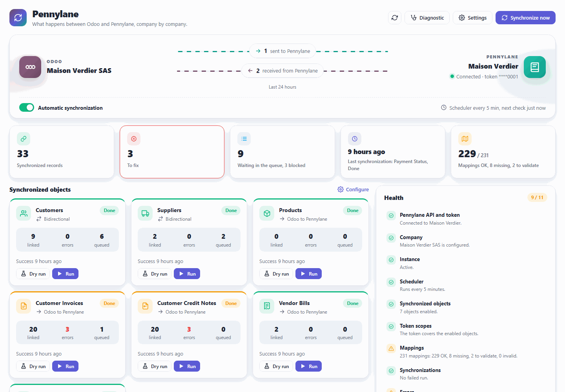Image resolution: width=565 pixels, height=392 pixels.
Task: Click the map icon on Mappings card
Action: pyautogui.click(x=465, y=139)
